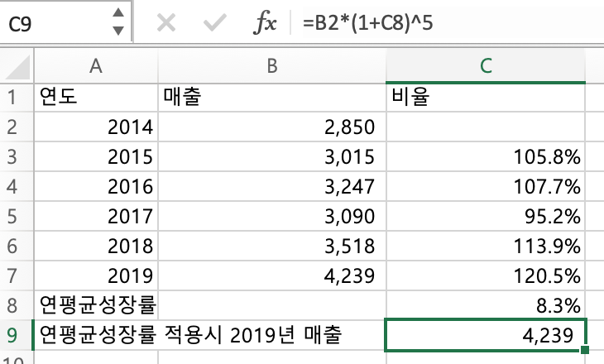This screenshot has width=604, height=364.
Task: Click cell A8 labeled 연평균성장률
Action: (96, 305)
